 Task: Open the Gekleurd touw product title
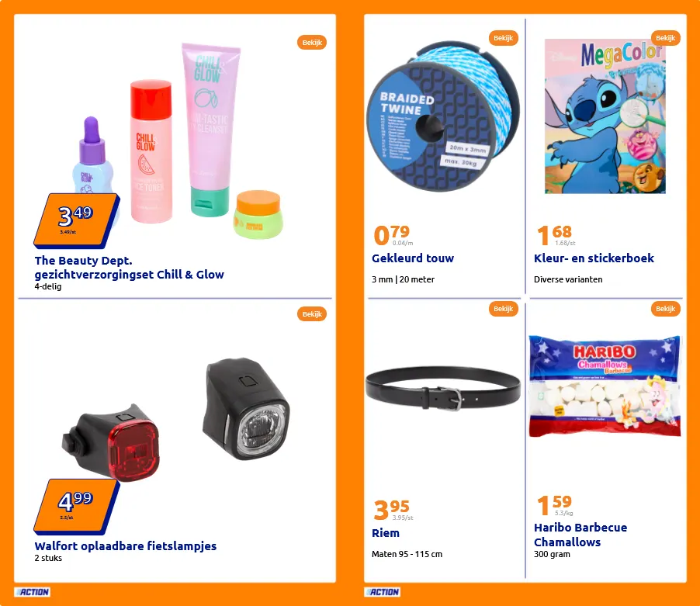[413, 258]
